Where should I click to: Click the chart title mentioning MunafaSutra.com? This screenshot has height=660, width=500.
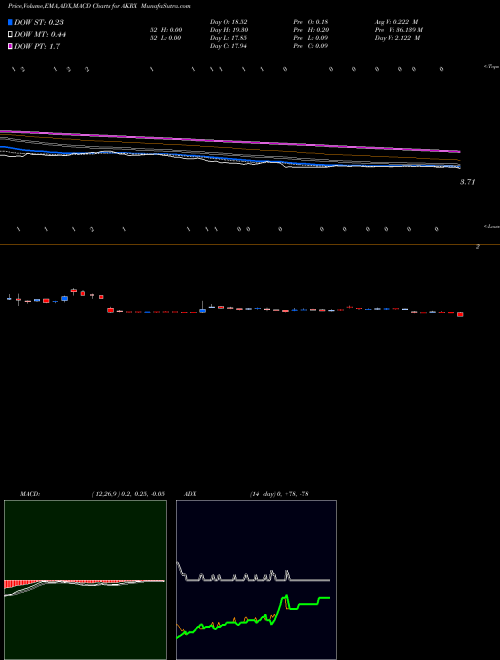pos(99,6)
